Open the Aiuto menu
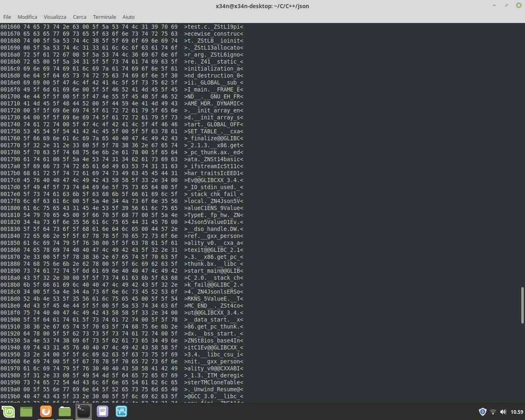Image resolution: width=525 pixels, height=420 pixels. click(x=128, y=17)
